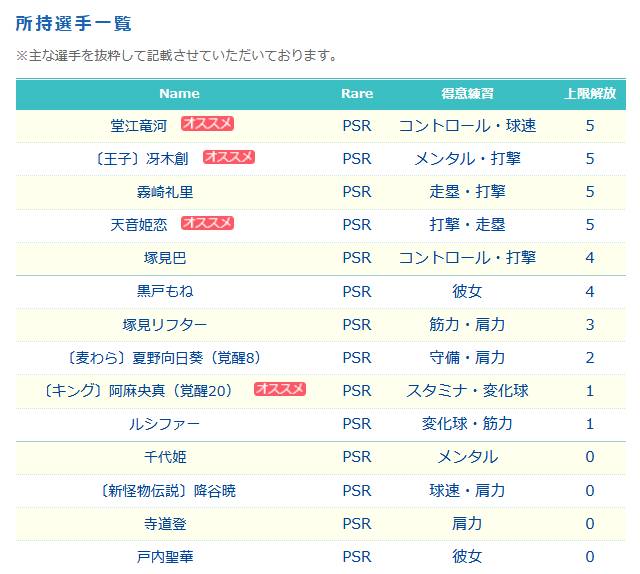Click the 上限解放 column header
Screen dimensions: 640x574
590,94
